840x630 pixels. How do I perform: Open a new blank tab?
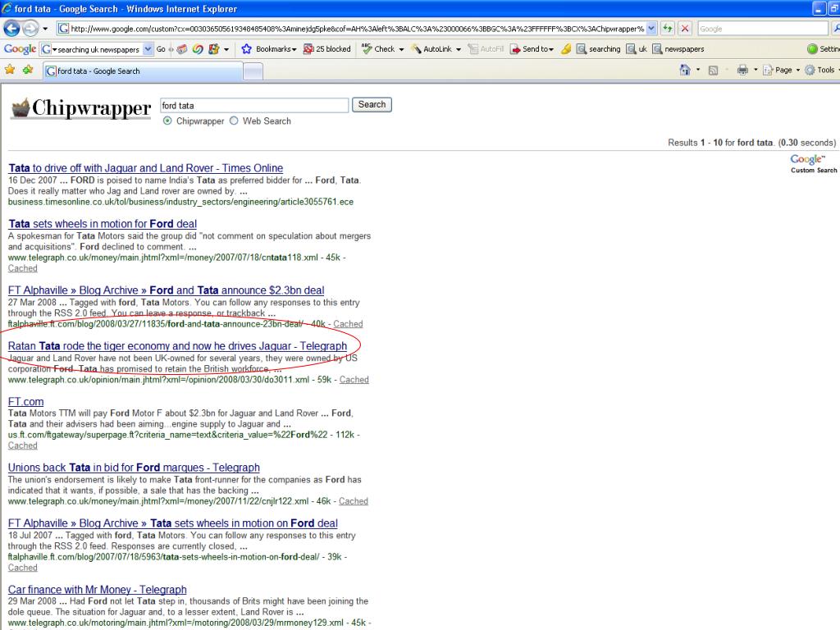[x=253, y=71]
